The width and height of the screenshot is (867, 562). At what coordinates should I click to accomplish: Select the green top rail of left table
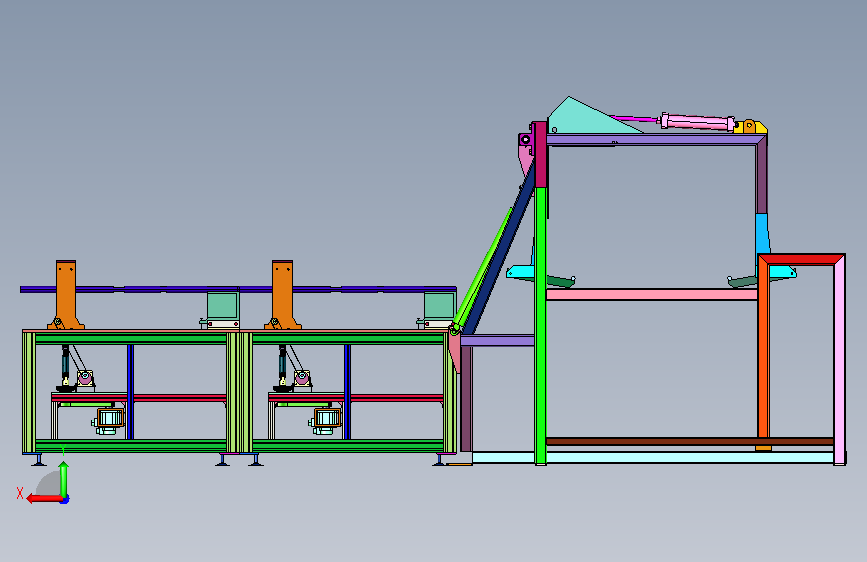pos(130,339)
